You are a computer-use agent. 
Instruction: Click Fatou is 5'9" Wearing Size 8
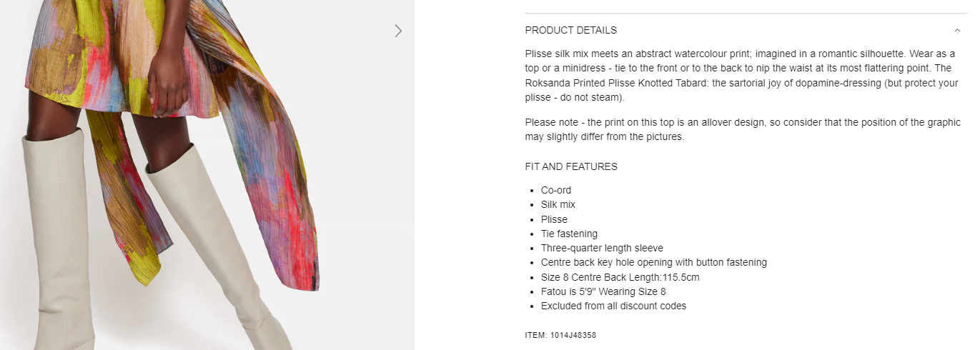point(603,291)
